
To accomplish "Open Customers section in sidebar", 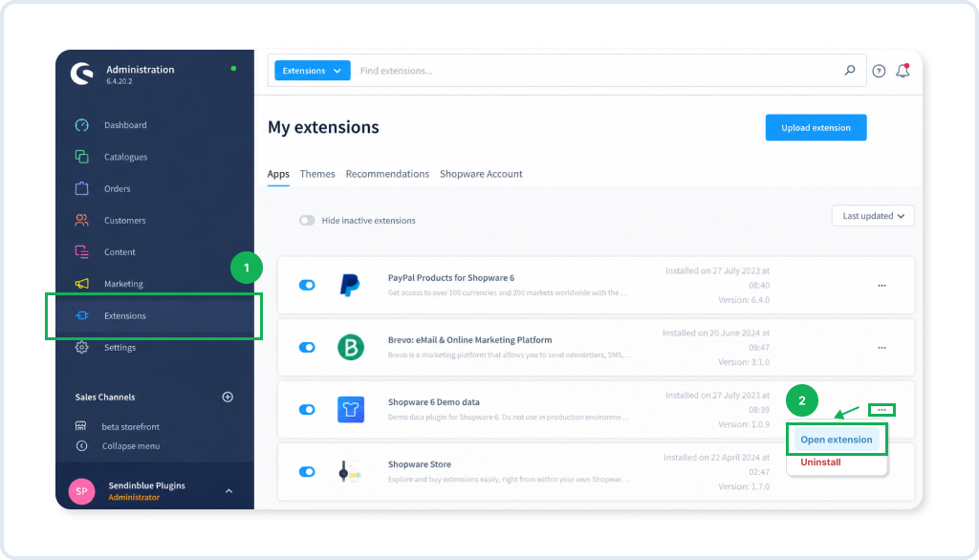I will coord(125,221).
